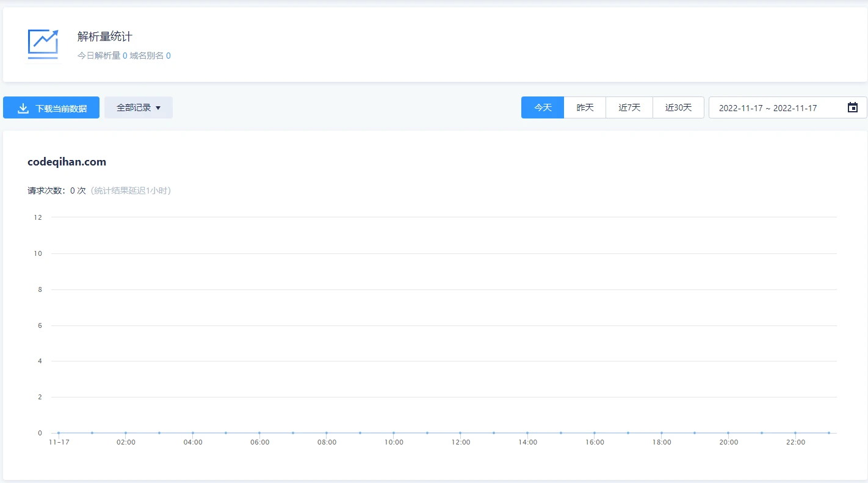Click the chart data point at 14:00
The width and height of the screenshot is (868, 483).
(x=527, y=433)
